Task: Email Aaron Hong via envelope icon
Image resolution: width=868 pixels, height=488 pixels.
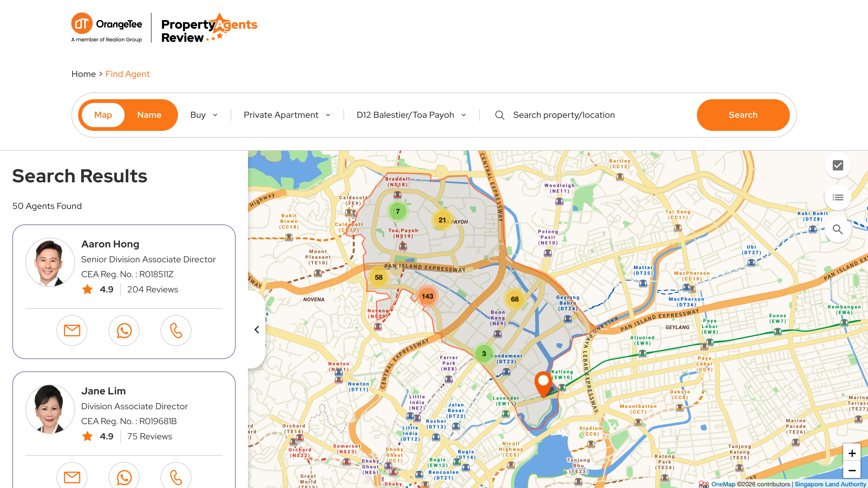Action: click(72, 331)
